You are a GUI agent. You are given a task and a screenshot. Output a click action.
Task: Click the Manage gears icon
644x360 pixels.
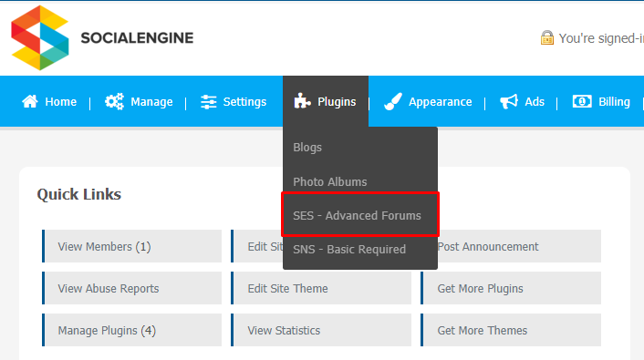(114, 101)
